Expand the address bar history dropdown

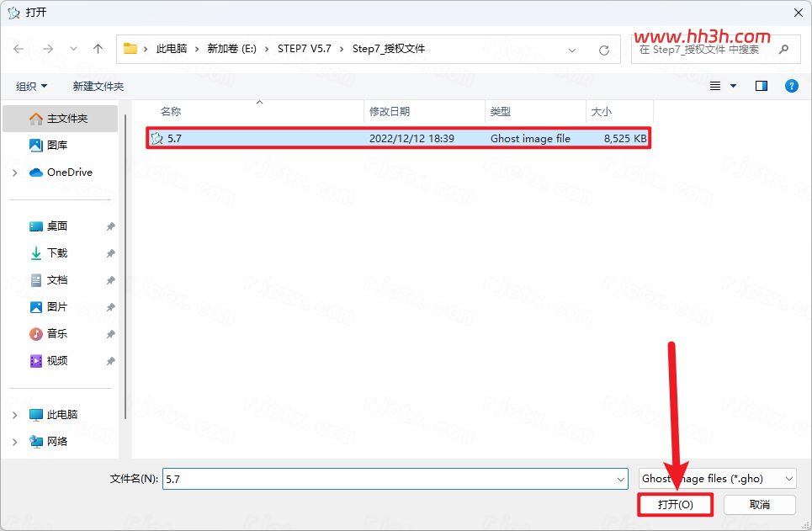coord(572,50)
